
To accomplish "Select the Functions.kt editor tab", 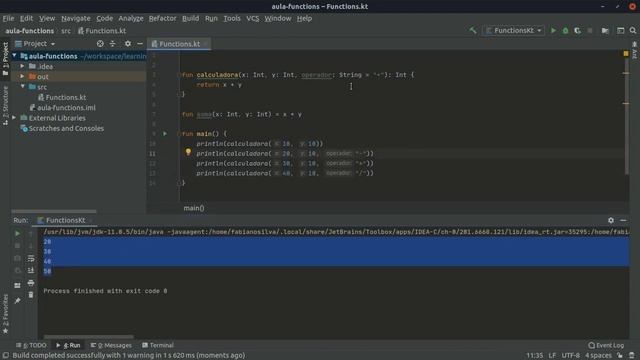I will (x=179, y=44).
